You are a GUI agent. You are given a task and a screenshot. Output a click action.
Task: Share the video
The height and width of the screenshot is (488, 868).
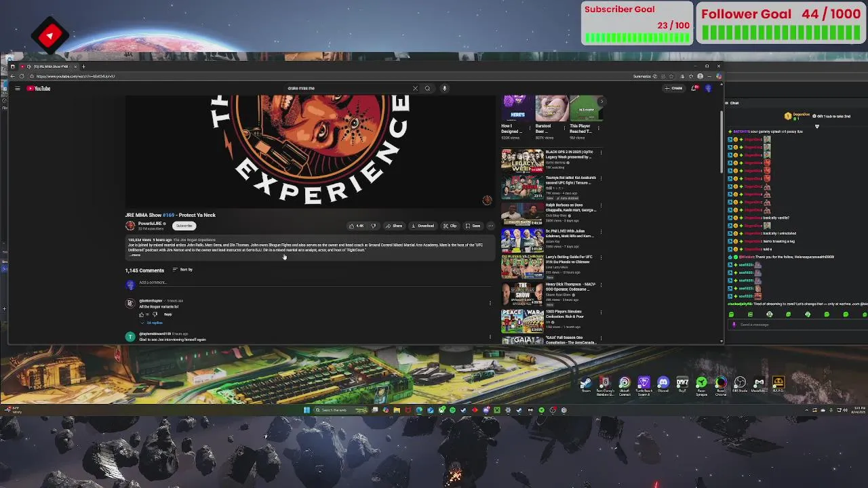click(x=394, y=226)
